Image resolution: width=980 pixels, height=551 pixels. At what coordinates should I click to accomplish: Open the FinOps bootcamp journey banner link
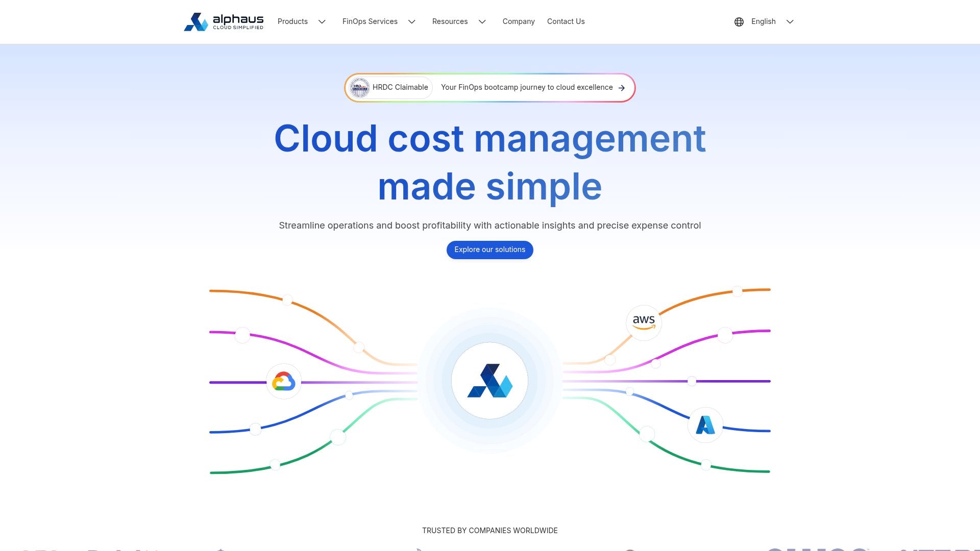tap(526, 87)
